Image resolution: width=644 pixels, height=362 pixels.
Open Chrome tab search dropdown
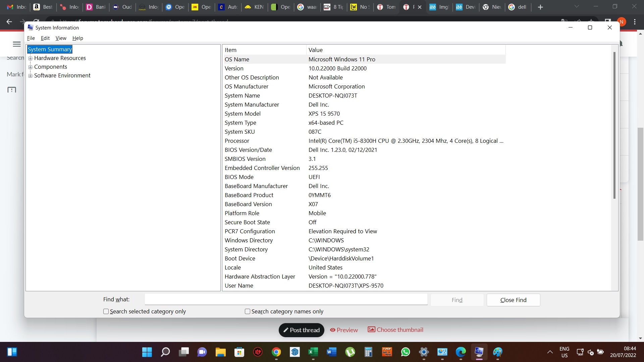(577, 6)
